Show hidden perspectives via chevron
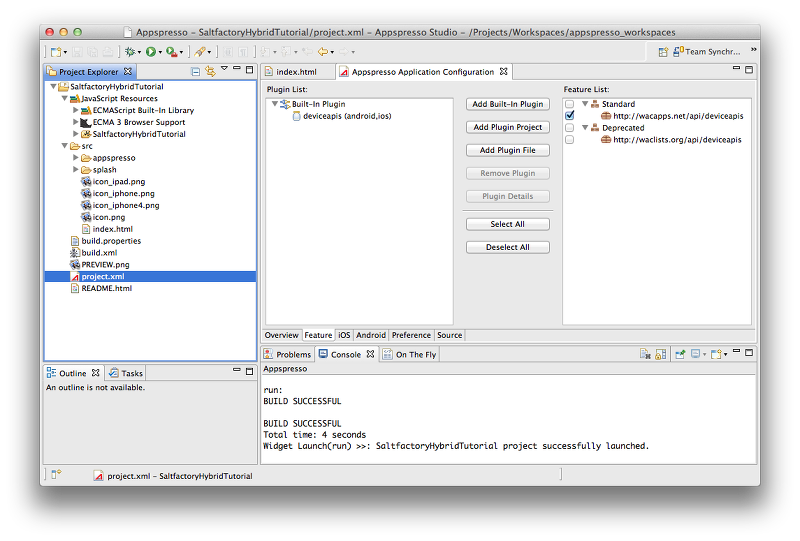The image size is (800, 541). 754,50
